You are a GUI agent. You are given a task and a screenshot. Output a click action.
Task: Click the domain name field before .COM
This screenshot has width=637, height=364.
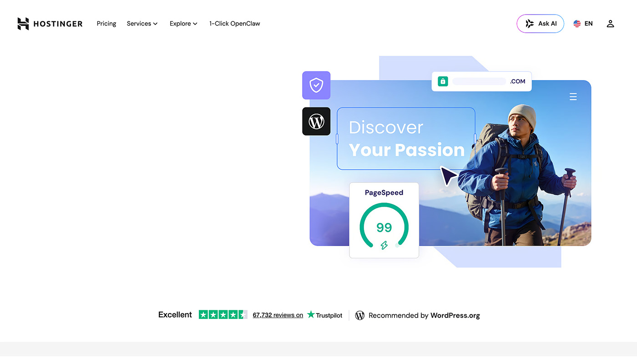click(479, 81)
